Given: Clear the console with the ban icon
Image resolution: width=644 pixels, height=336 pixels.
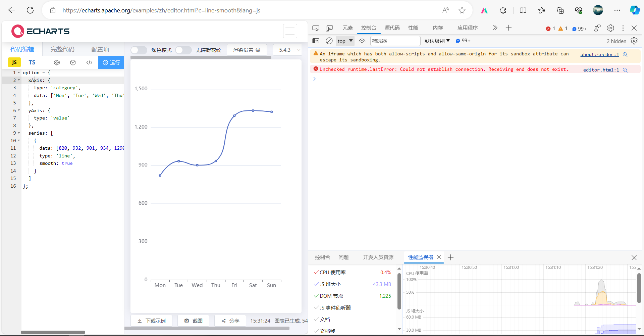Looking at the screenshot, I should pos(329,41).
